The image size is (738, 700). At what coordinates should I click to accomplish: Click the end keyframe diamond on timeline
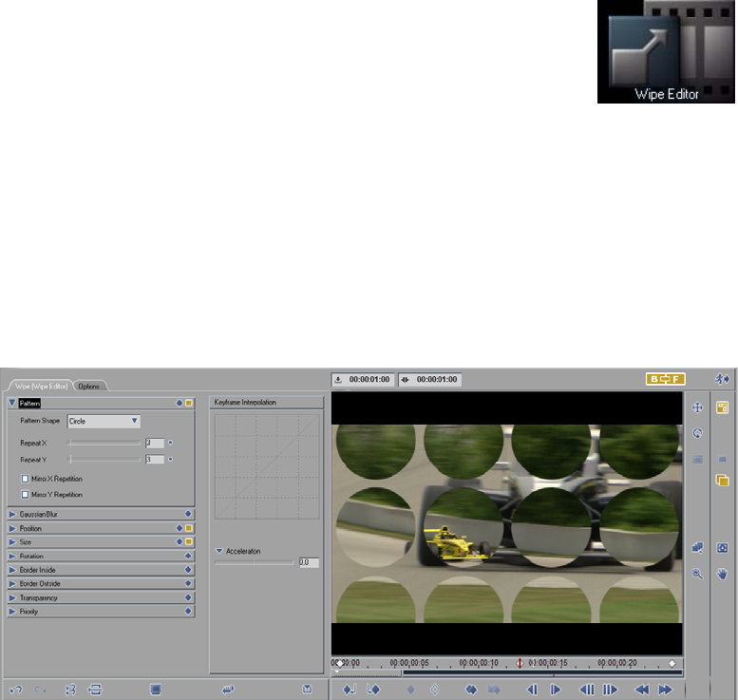tap(672, 663)
